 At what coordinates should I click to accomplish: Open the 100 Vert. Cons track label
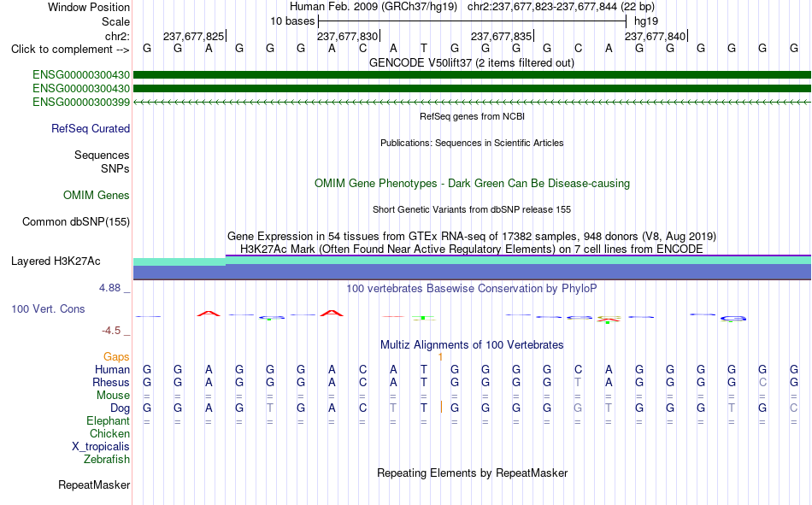(x=48, y=308)
